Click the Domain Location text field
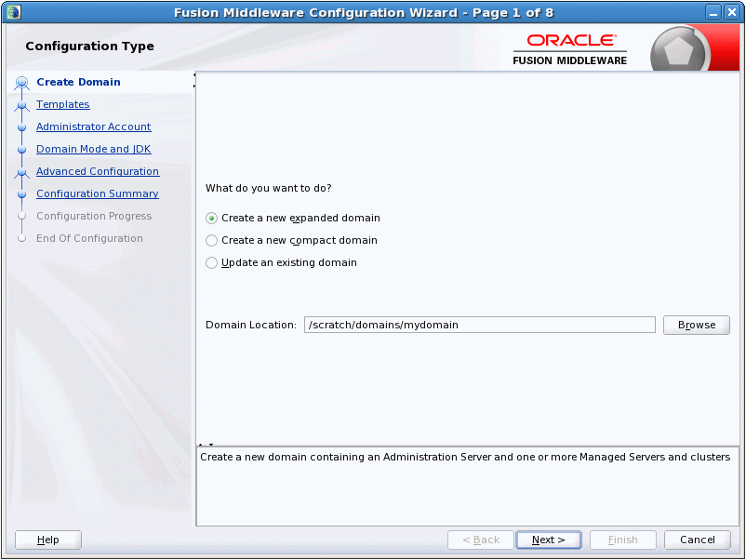 click(x=480, y=325)
